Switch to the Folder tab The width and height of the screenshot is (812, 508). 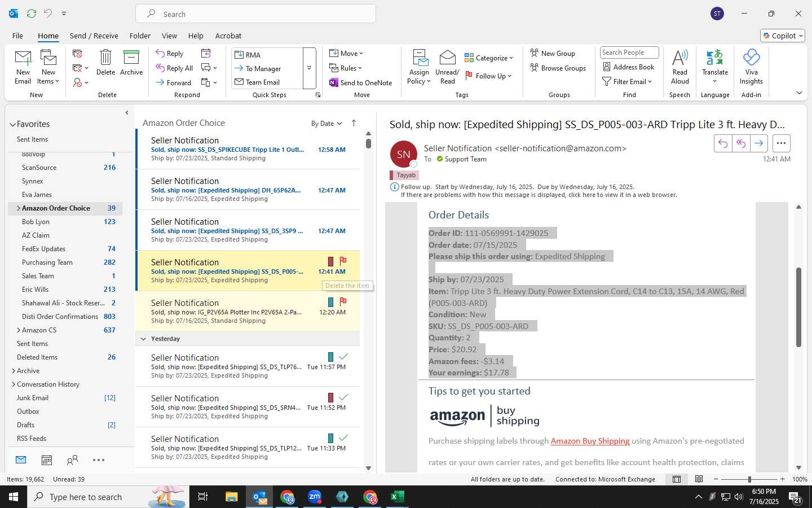tap(140, 36)
